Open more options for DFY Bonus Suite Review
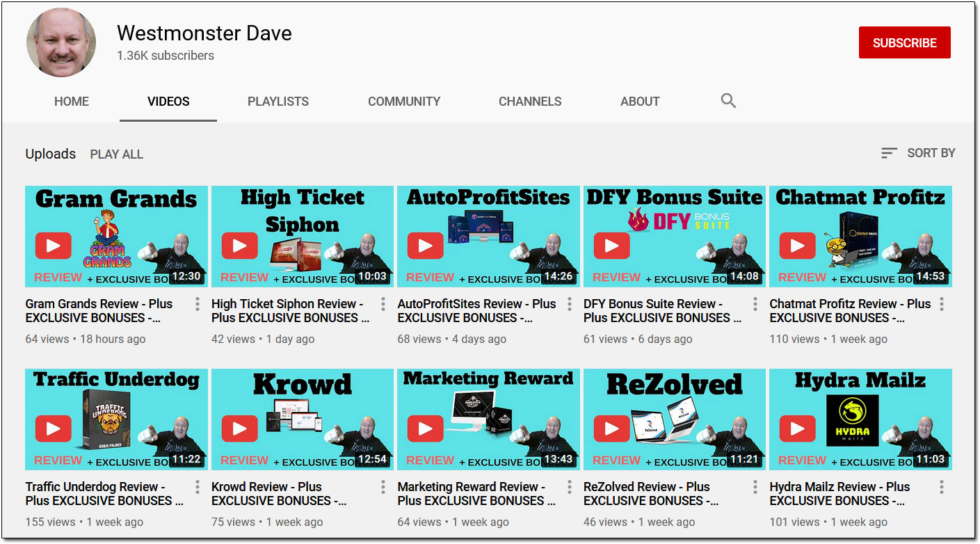The height and width of the screenshot is (544, 980). (755, 304)
